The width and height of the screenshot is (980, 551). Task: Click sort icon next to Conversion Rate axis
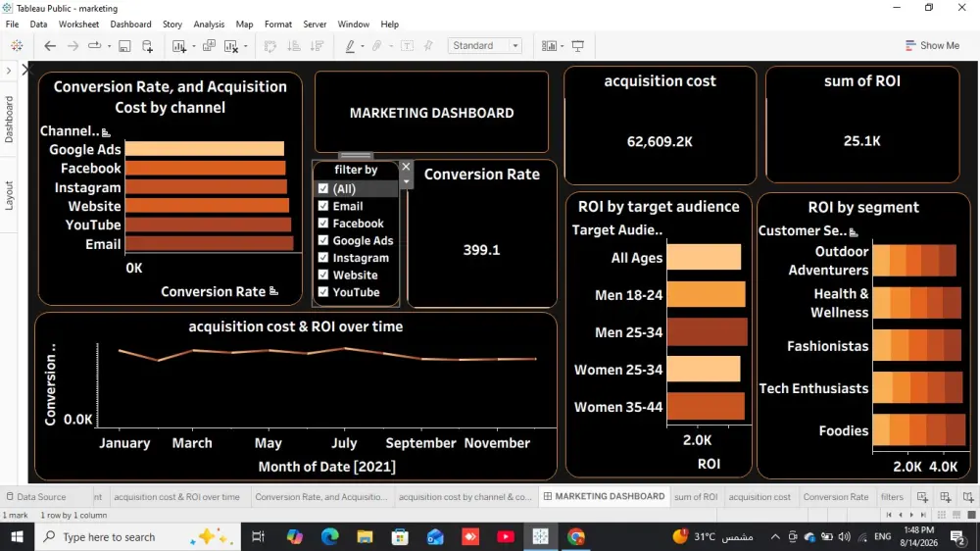[x=273, y=291]
